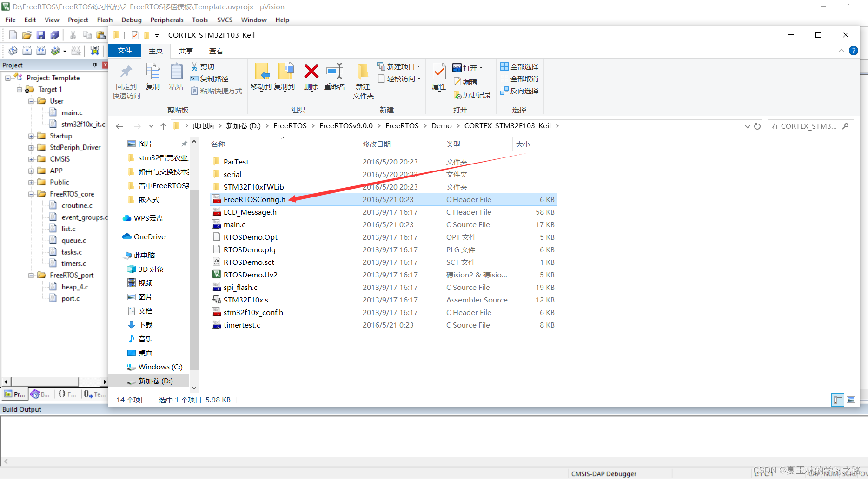
Task: Click the navigation pane scroll-down arrow
Action: [x=194, y=388]
